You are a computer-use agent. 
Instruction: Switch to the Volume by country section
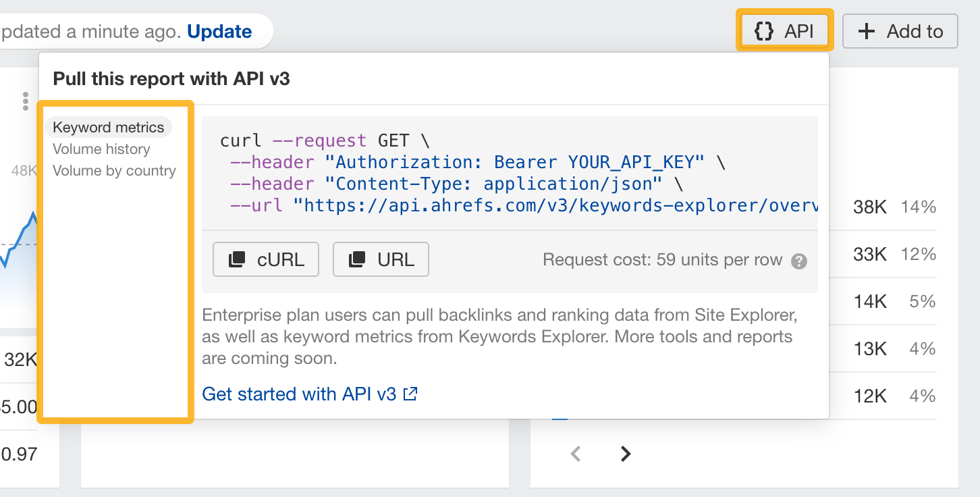(113, 170)
